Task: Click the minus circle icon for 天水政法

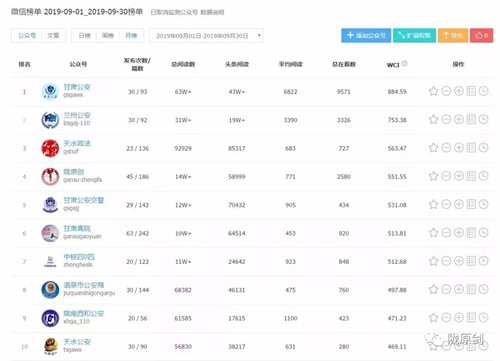Action: click(x=446, y=148)
